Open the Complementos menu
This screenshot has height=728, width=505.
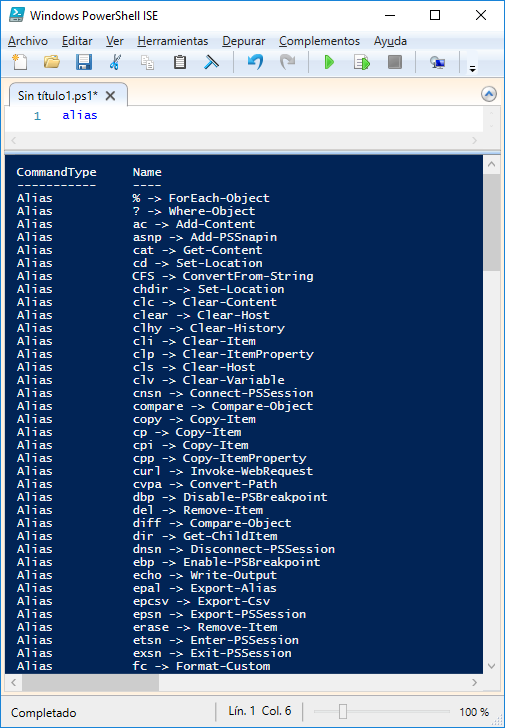coord(319,41)
